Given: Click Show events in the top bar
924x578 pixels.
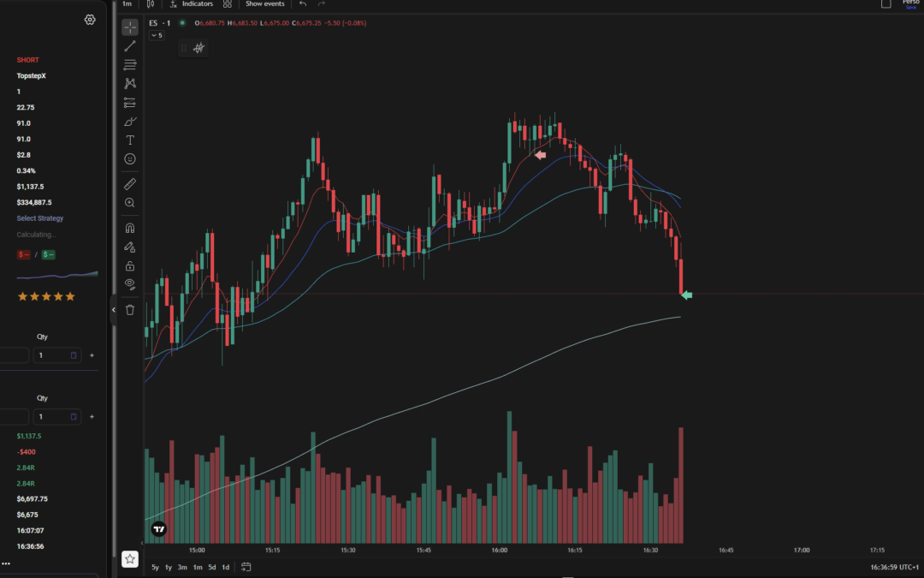Looking at the screenshot, I should (x=264, y=4).
